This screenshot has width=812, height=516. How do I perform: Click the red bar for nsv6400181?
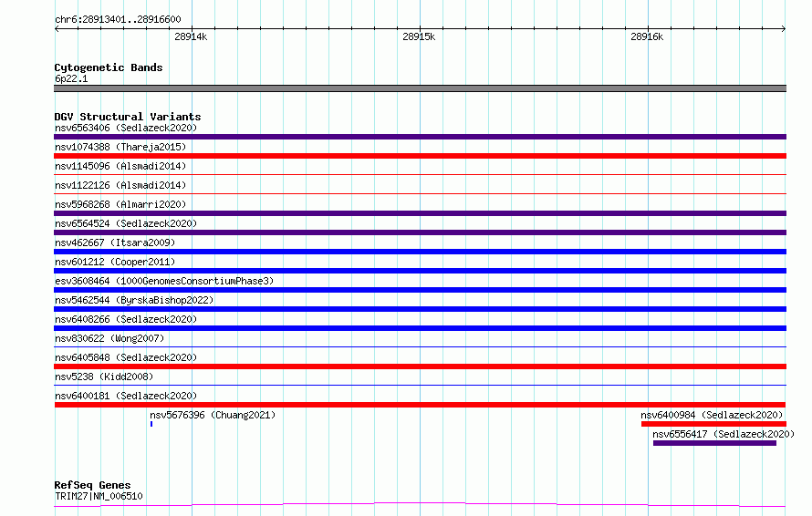pos(420,405)
